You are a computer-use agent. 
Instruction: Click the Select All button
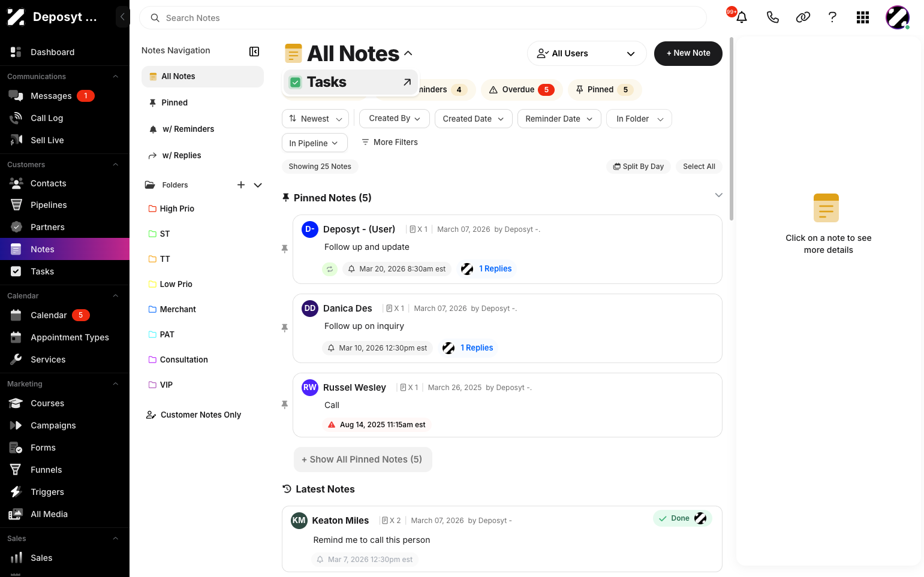[699, 167]
